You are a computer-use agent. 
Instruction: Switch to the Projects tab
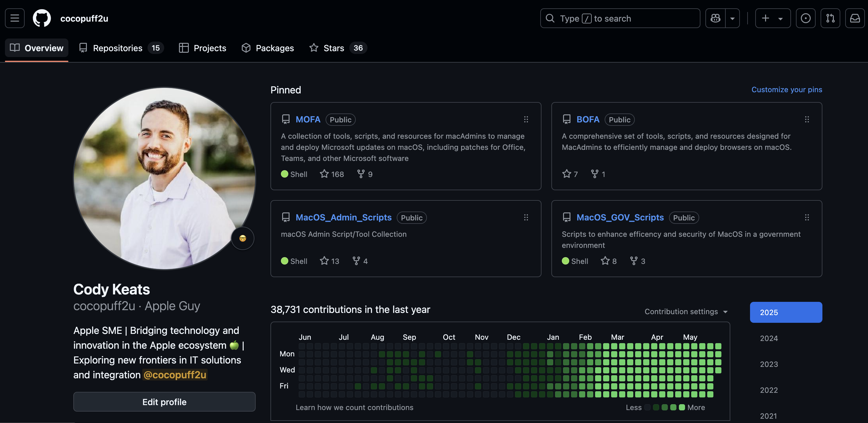pos(202,48)
